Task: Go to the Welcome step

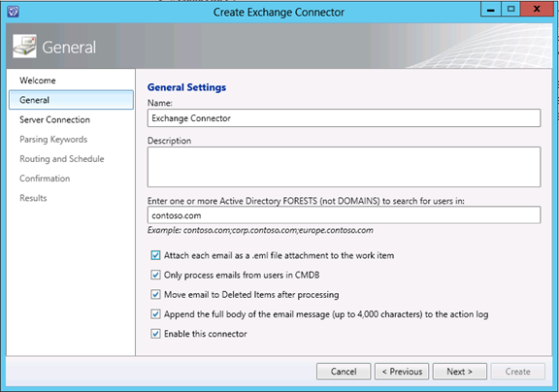Action: coord(38,81)
